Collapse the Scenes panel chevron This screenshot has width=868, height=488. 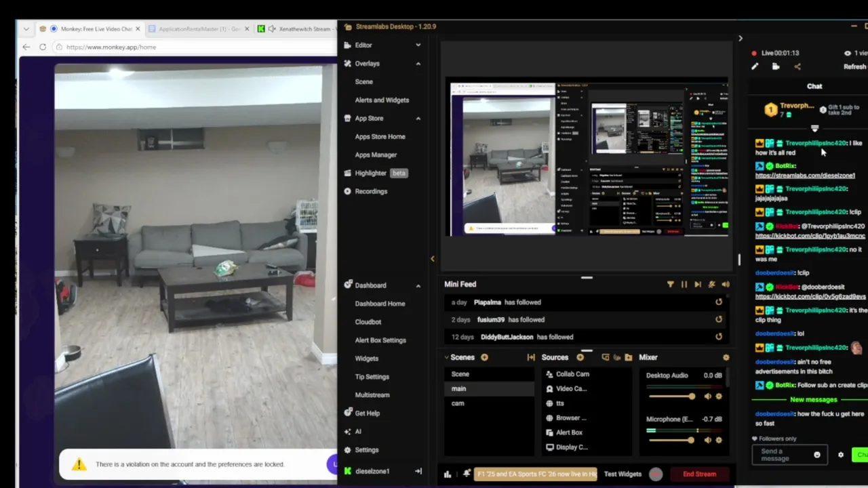[447, 357]
